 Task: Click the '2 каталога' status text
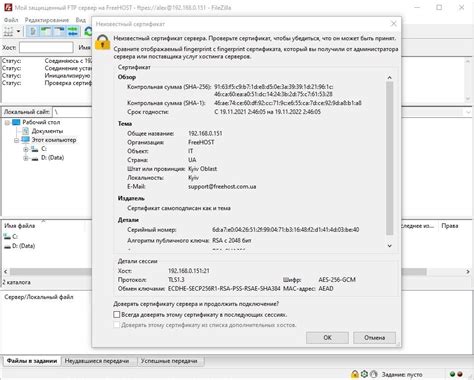tap(17, 282)
